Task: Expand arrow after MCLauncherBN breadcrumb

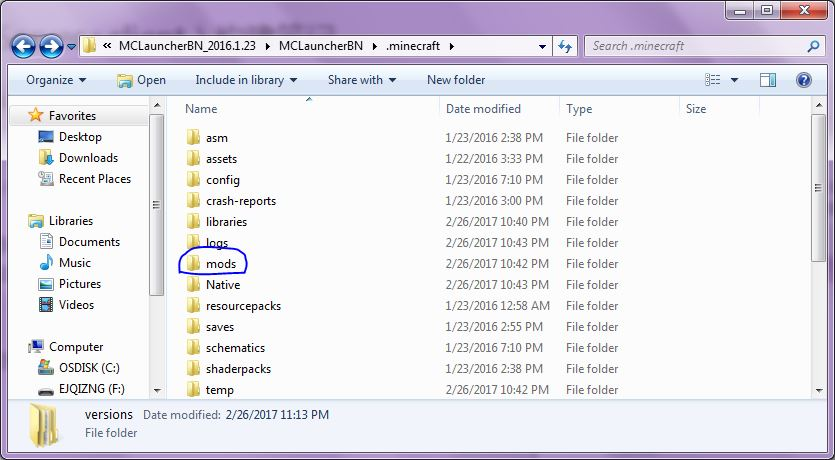Action: 374,46
